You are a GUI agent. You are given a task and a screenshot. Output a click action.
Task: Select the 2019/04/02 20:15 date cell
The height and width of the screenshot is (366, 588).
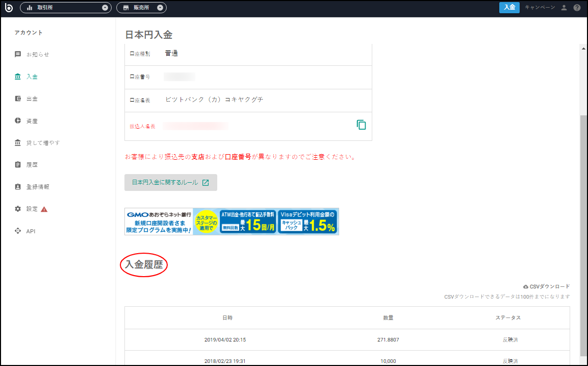click(x=225, y=340)
